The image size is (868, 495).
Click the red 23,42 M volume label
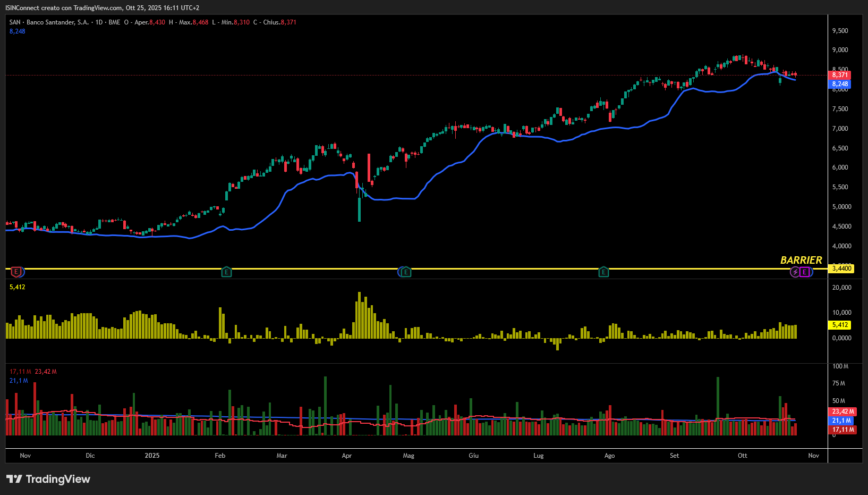point(843,412)
